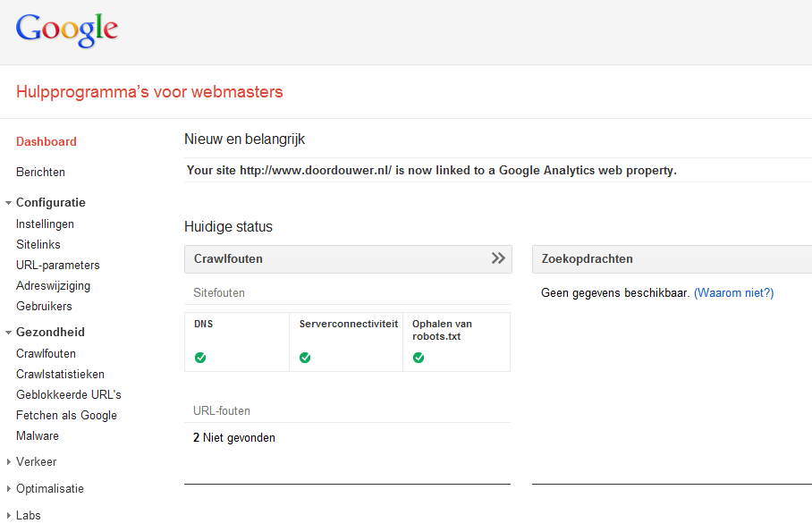Collapse the Configuratie section
The height and width of the screenshot is (532, 812).
tap(9, 203)
